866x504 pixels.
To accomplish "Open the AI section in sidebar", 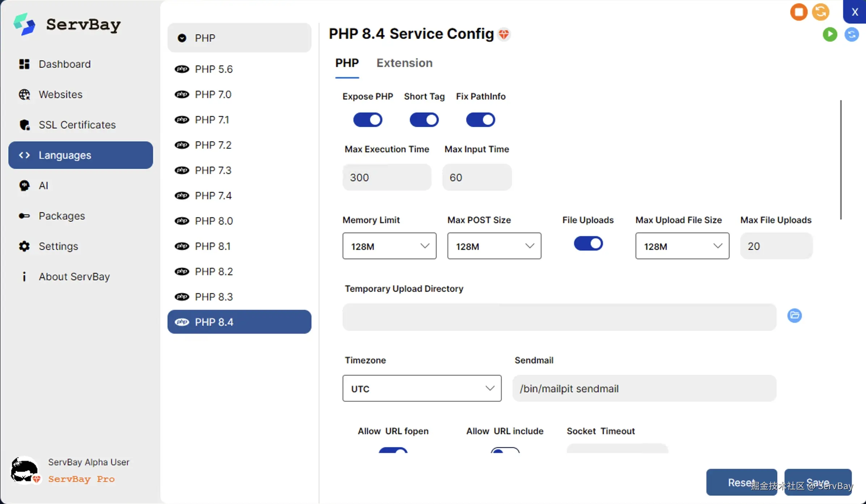I will click(x=43, y=185).
